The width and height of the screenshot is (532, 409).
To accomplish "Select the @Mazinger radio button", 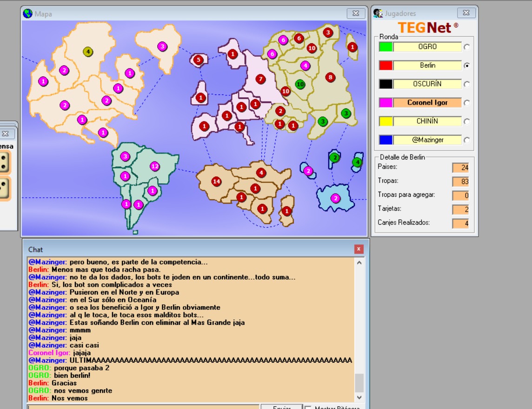I will pyautogui.click(x=466, y=140).
